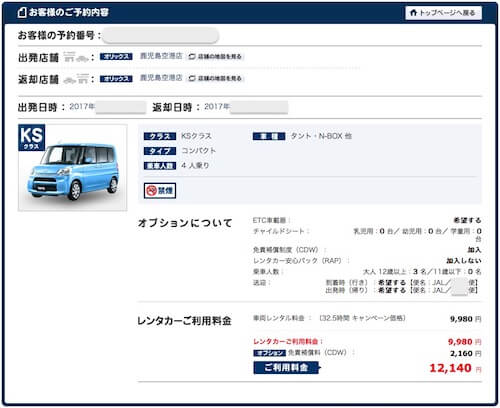The height and width of the screenshot is (408, 500).
Task: Click the オリックス badge in the 返却店舗 row
Action: [x=116, y=79]
